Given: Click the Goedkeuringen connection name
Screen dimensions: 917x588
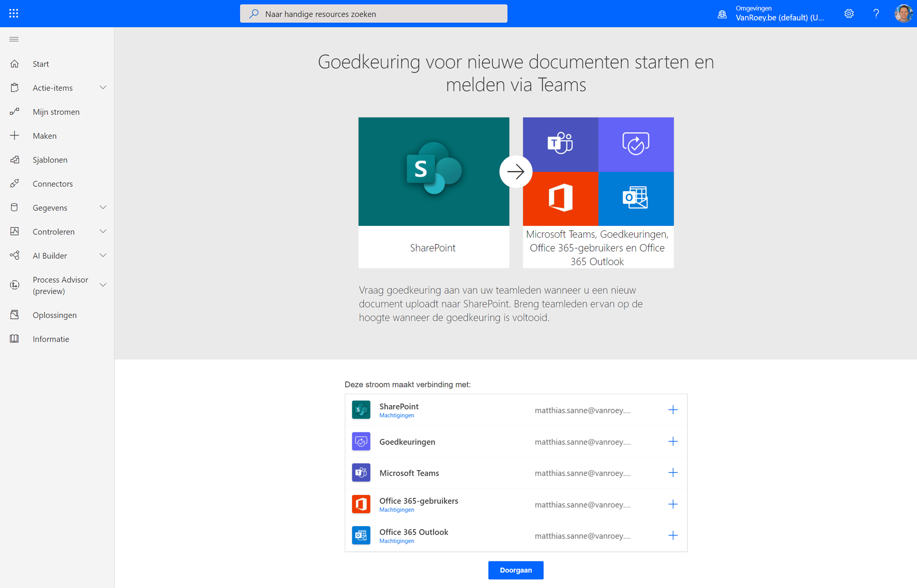Looking at the screenshot, I should coord(407,442).
